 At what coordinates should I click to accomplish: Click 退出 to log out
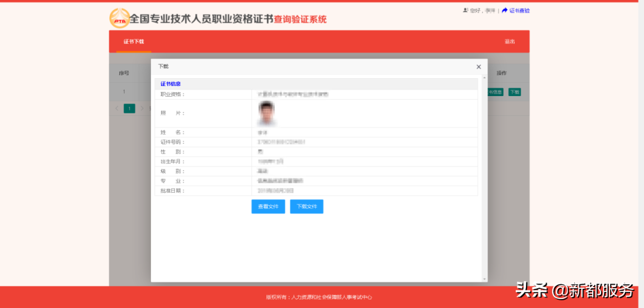pos(509,42)
